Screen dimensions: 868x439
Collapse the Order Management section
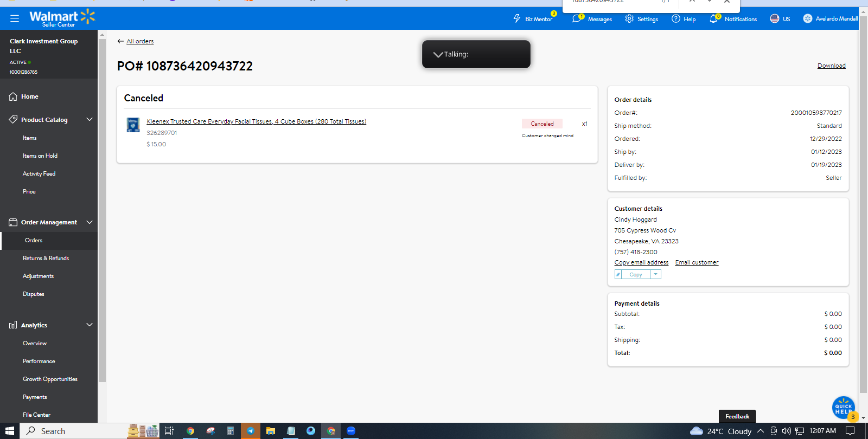click(x=90, y=222)
